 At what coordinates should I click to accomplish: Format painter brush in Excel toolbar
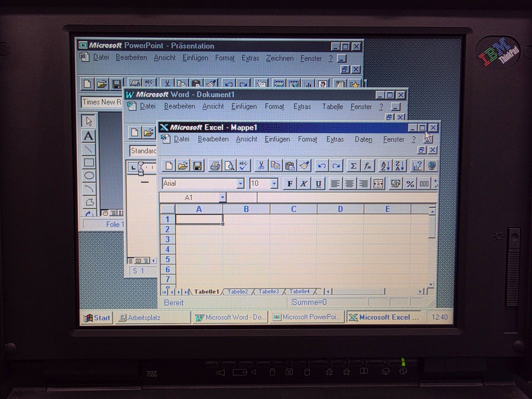pyautogui.click(x=304, y=166)
